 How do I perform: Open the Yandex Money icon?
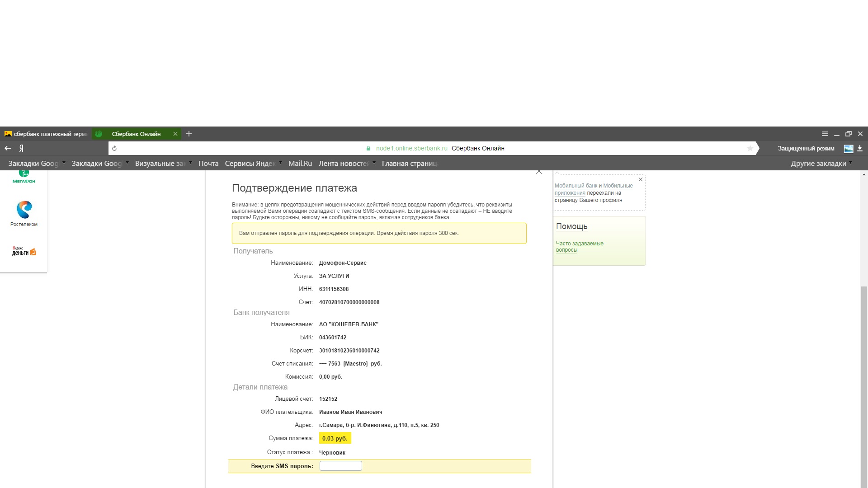[x=24, y=251]
